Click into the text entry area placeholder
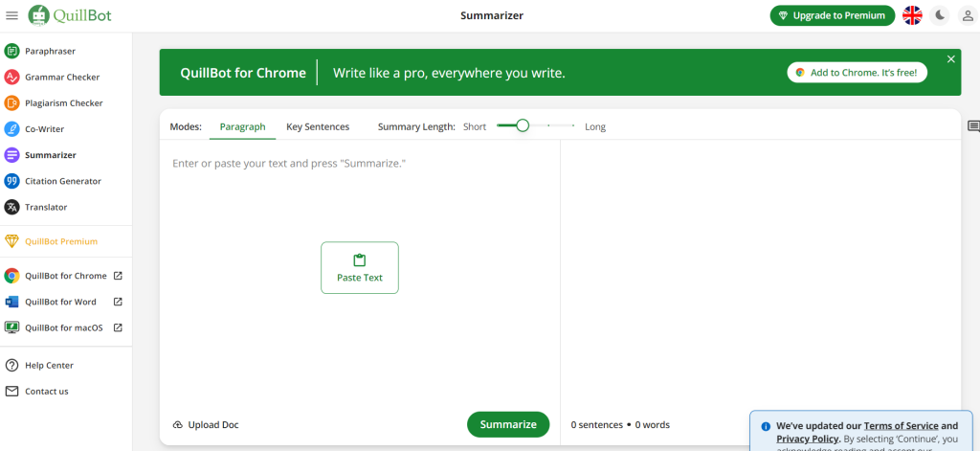The height and width of the screenshot is (451, 980). (289, 164)
